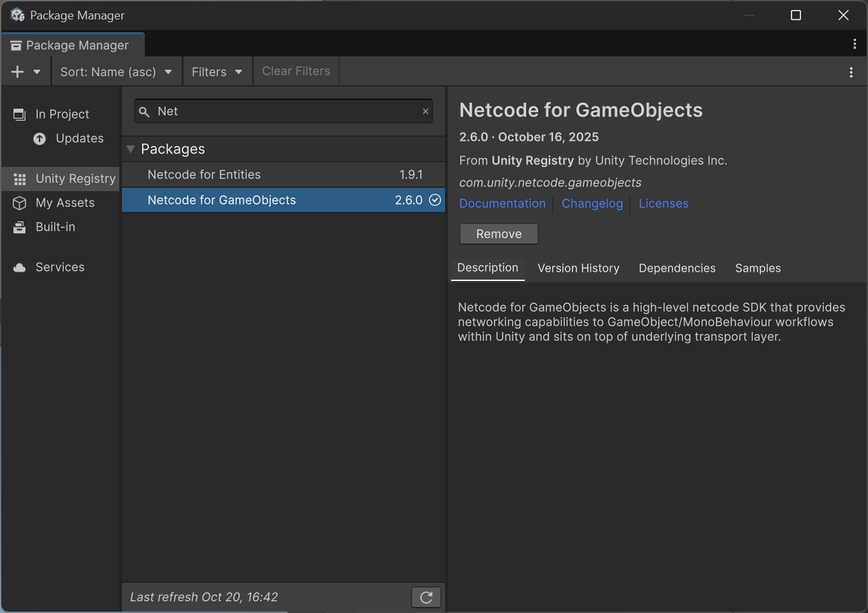Open the Samples tab
This screenshot has width=868, height=613.
(757, 268)
